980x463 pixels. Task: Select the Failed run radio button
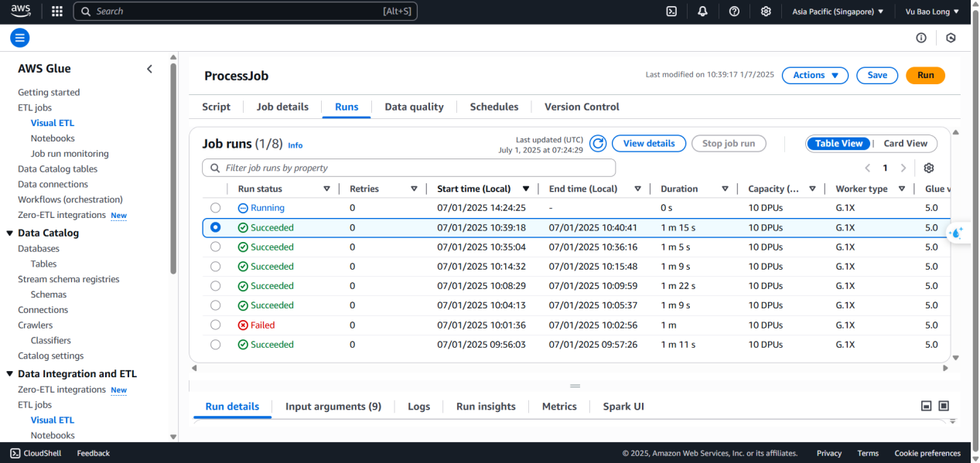215,325
